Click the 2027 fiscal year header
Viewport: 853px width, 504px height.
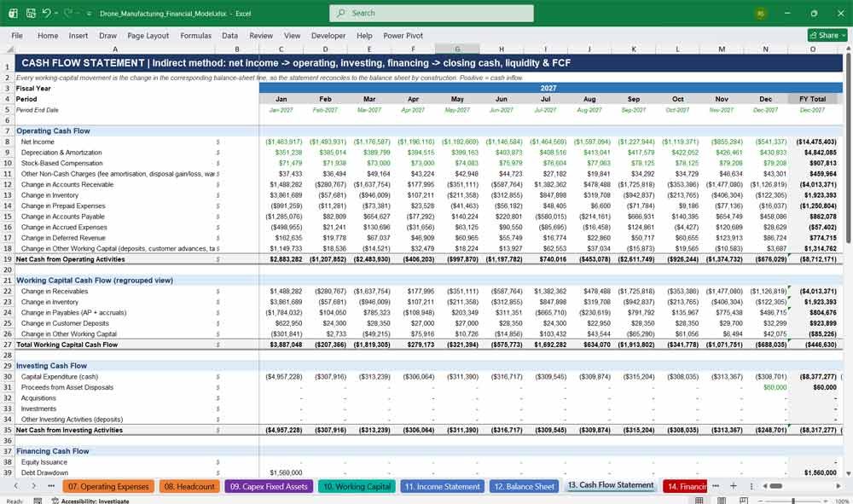(548, 88)
